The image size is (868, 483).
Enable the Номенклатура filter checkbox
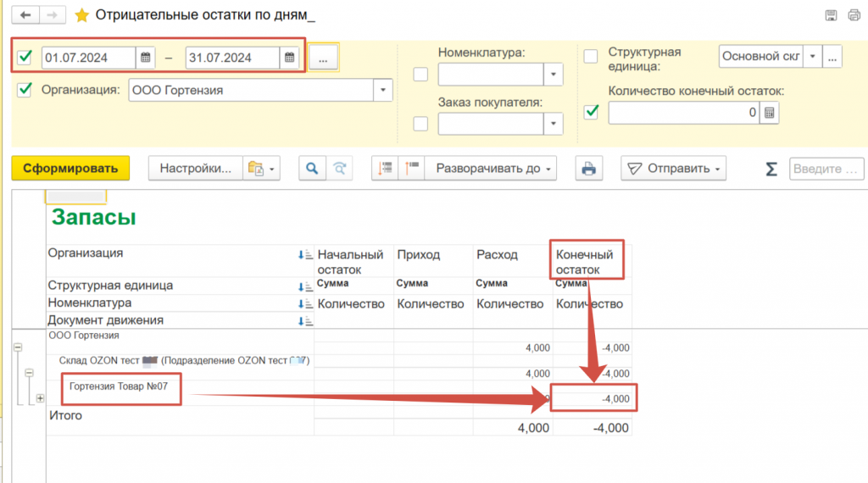click(x=420, y=75)
